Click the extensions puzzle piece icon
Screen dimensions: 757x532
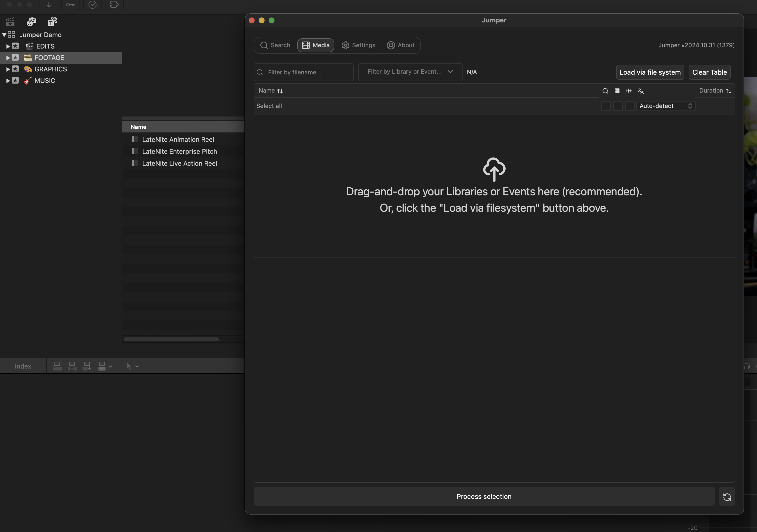click(114, 5)
